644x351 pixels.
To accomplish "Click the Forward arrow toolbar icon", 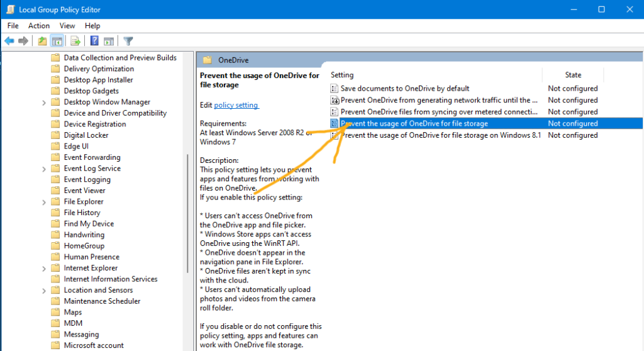I will point(23,41).
